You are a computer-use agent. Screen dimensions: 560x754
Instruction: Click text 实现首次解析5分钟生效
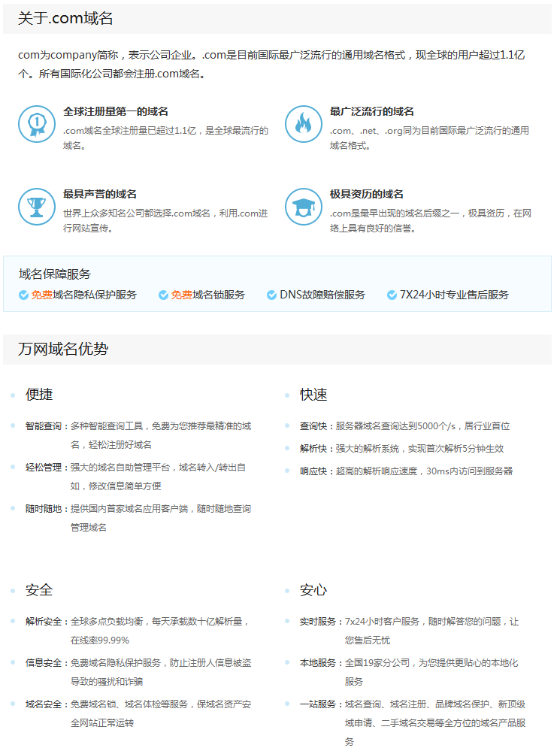tap(456, 449)
